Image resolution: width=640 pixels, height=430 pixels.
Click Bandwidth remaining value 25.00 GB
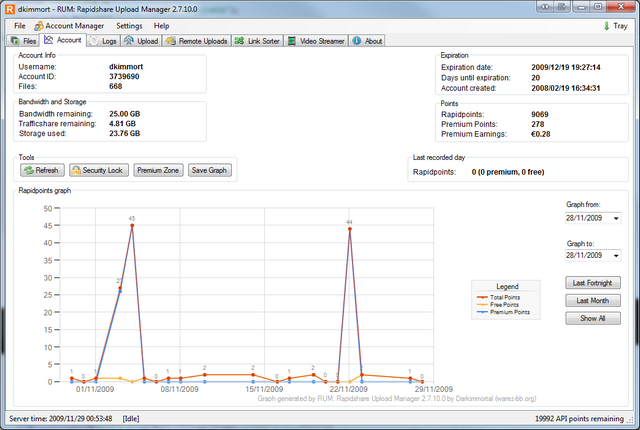[124, 114]
